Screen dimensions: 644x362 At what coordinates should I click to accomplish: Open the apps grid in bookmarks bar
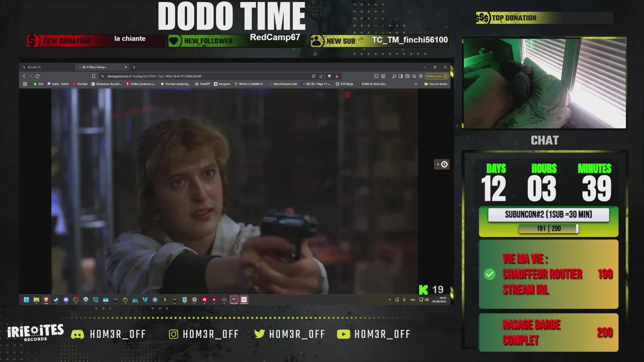point(25,84)
